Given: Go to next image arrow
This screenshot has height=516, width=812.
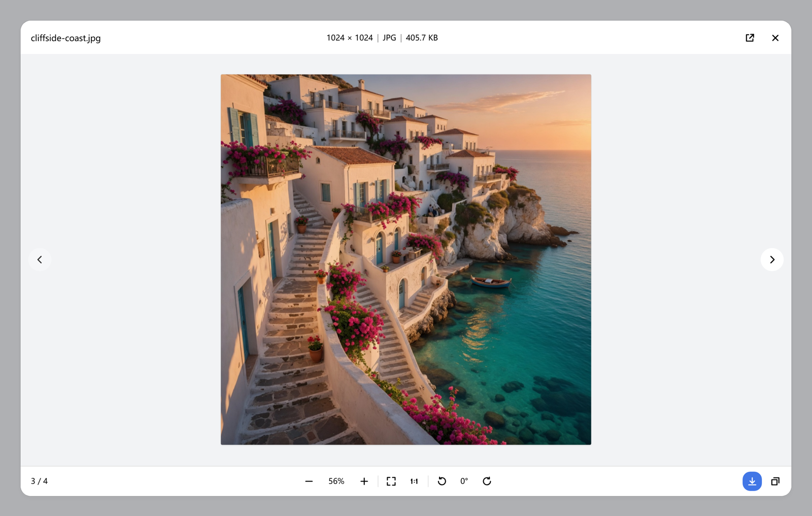Looking at the screenshot, I should 772,260.
